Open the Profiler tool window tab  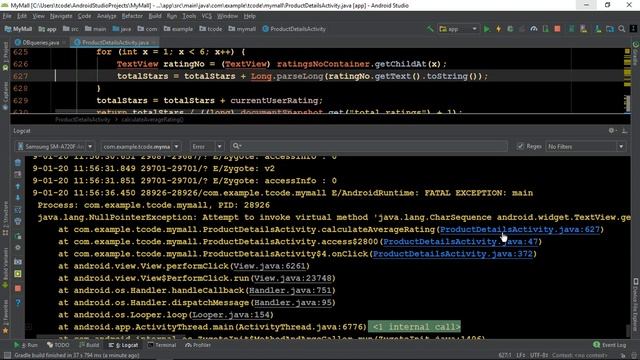pos(198,345)
